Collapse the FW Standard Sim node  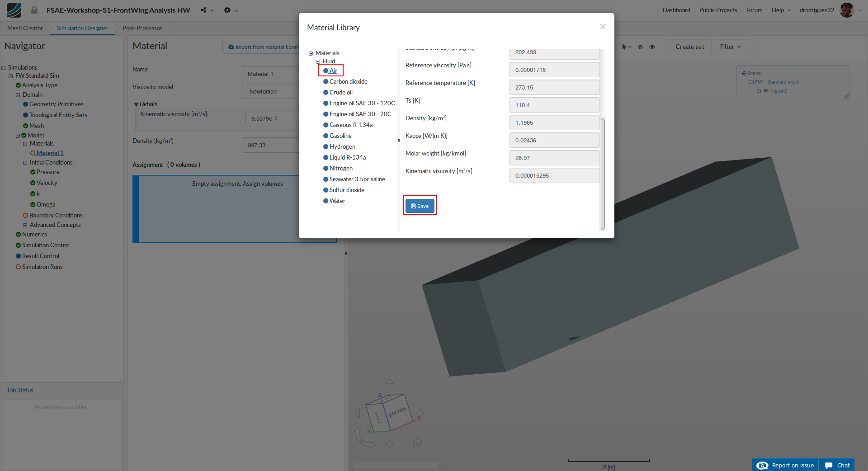pyautogui.click(x=11, y=76)
